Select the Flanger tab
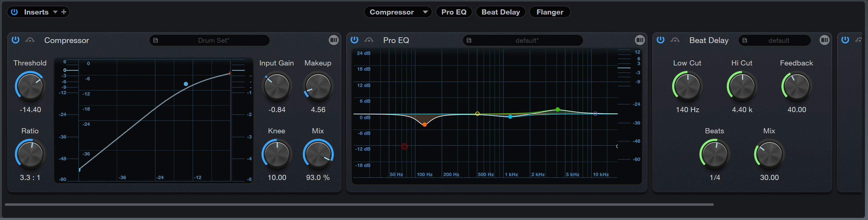The height and width of the screenshot is (220, 868). tap(550, 12)
